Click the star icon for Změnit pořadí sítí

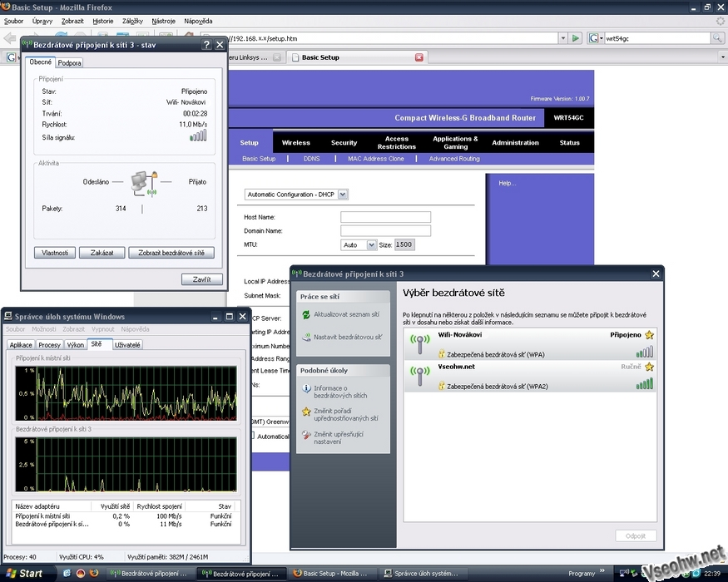[306, 412]
